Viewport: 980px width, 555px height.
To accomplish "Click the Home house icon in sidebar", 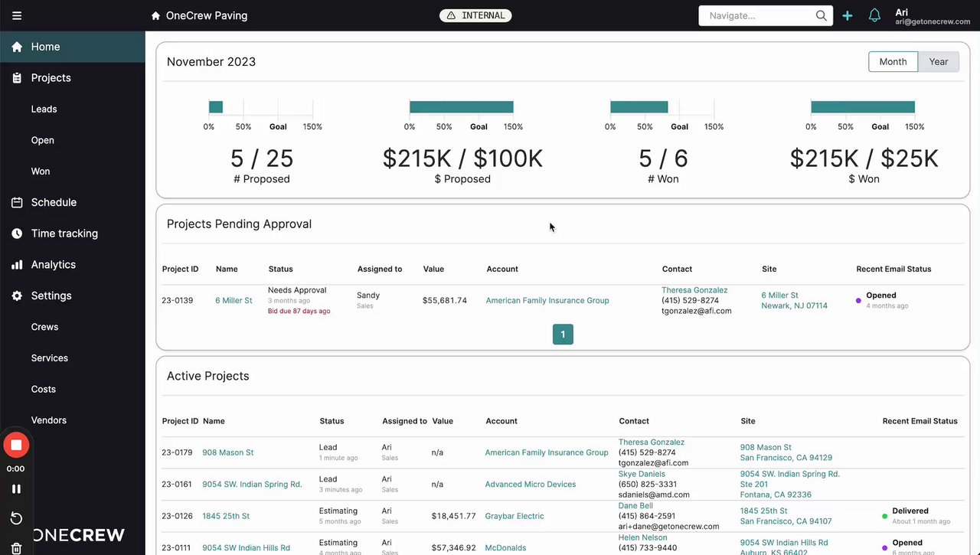I will click(17, 47).
